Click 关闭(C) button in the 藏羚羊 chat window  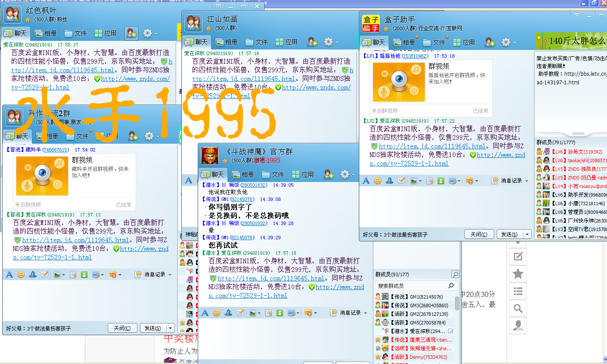(x=122, y=328)
